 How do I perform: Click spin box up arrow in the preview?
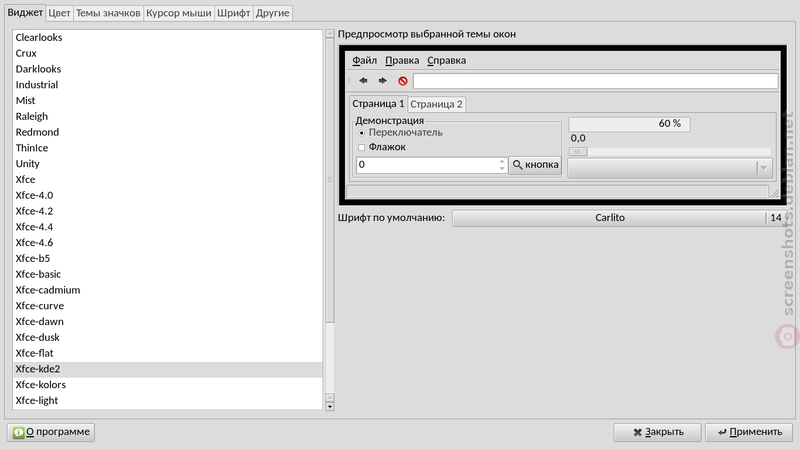tap(502, 161)
